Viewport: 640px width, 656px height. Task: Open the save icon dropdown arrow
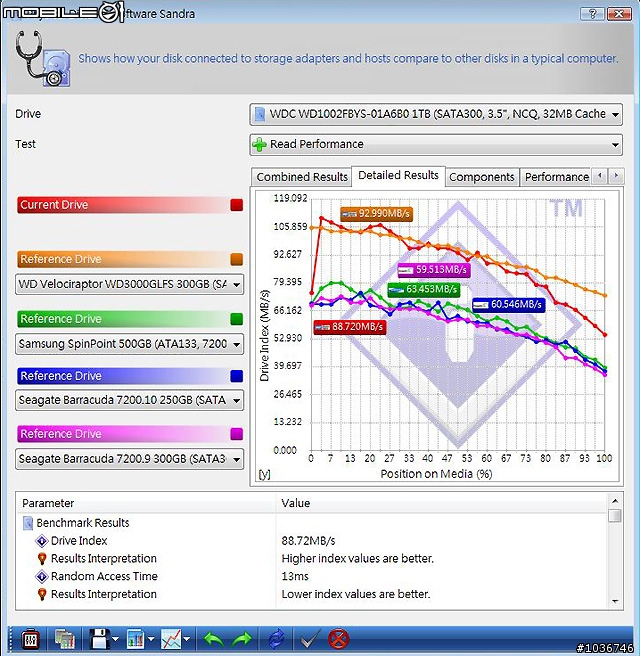point(115,639)
